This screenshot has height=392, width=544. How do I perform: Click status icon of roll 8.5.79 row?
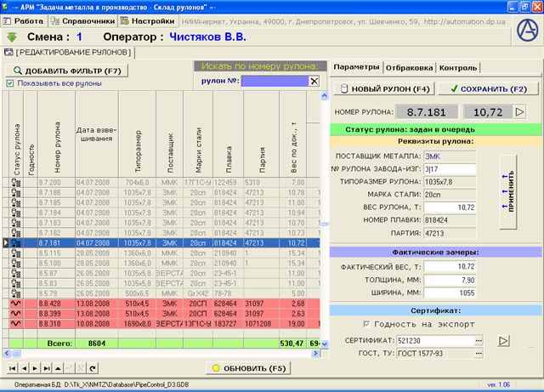pos(16,293)
